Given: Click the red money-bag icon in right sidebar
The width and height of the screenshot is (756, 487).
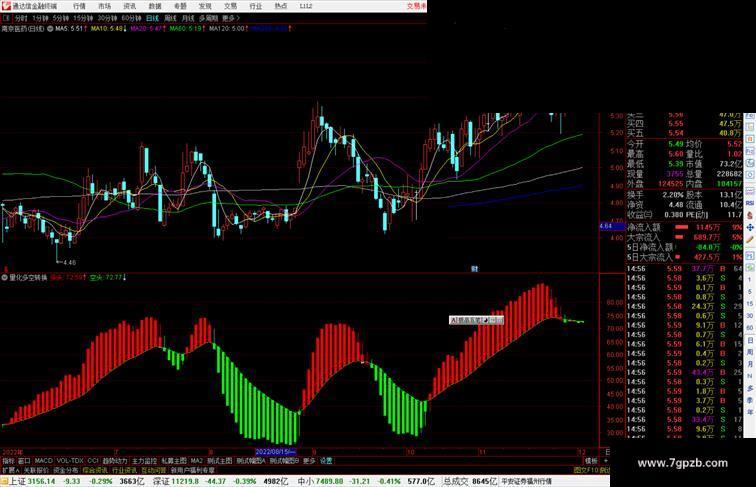Looking at the screenshot, I should [x=750, y=215].
